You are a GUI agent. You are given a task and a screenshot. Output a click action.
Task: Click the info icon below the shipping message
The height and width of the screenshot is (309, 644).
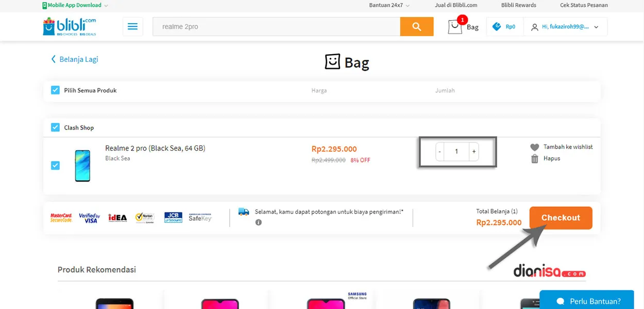(x=258, y=222)
